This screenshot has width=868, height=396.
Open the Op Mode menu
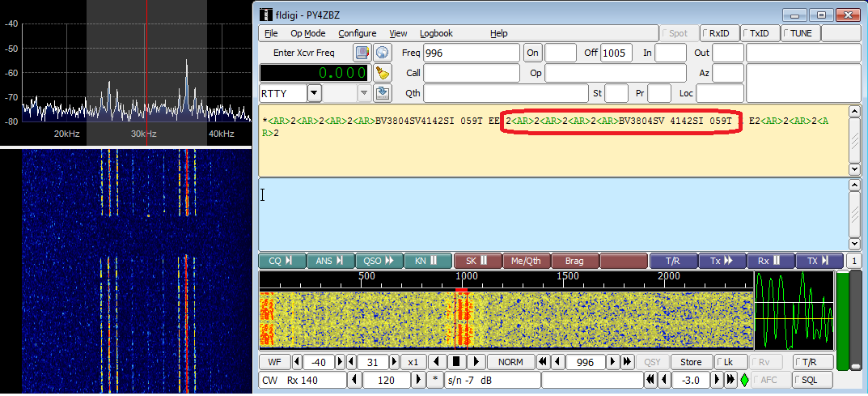pos(307,33)
